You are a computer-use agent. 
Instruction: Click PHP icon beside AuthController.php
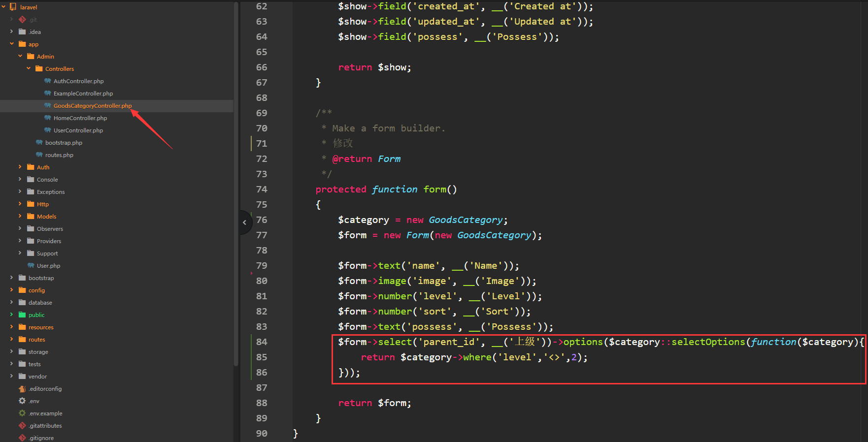[47, 81]
